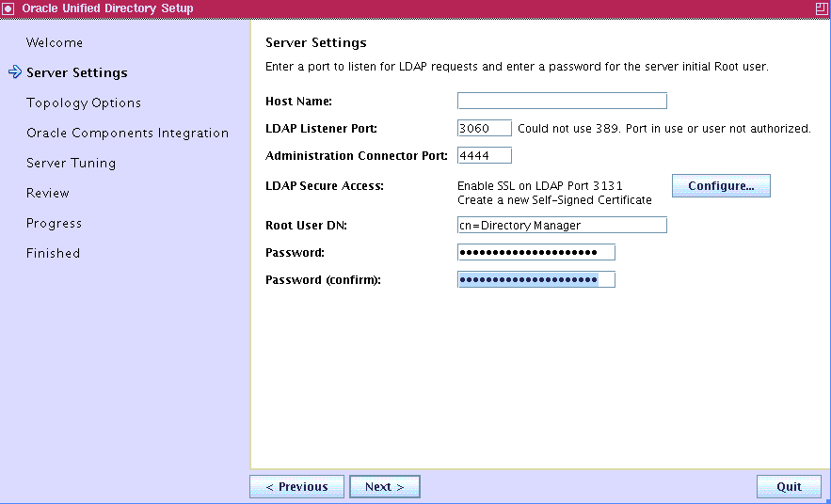Click the Oracle Unified Directory Setup title
This screenshot has width=831, height=504.
click(x=107, y=8)
